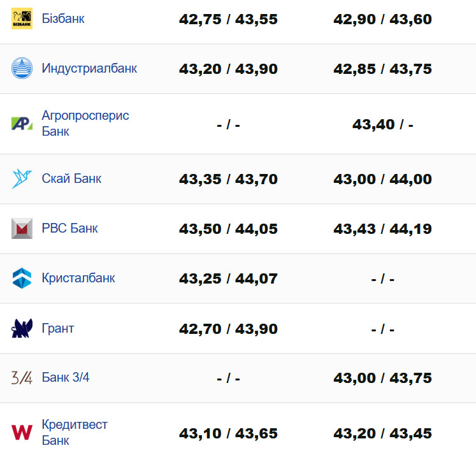Click the Агропросперис Банк AP logo
This screenshot has height=462, width=476.
(x=22, y=124)
